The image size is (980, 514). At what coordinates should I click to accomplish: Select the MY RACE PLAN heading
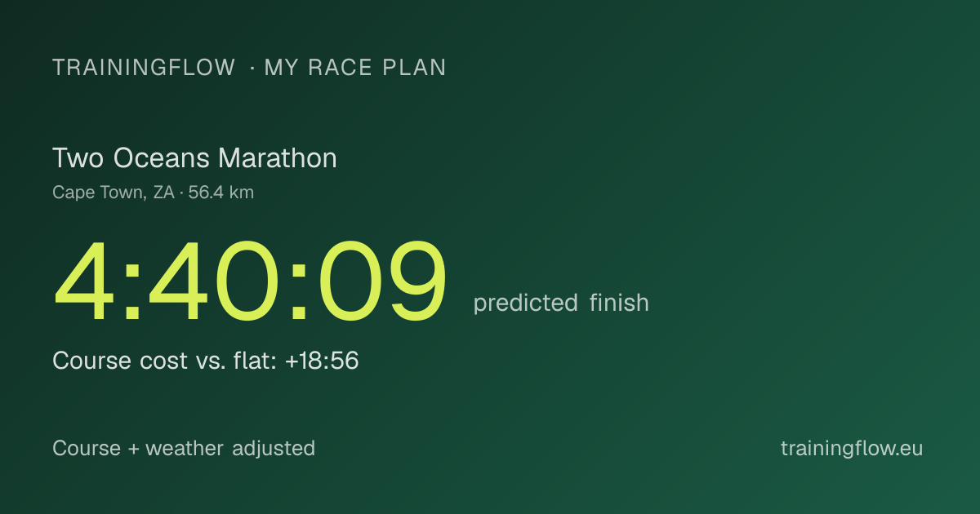[x=355, y=68]
